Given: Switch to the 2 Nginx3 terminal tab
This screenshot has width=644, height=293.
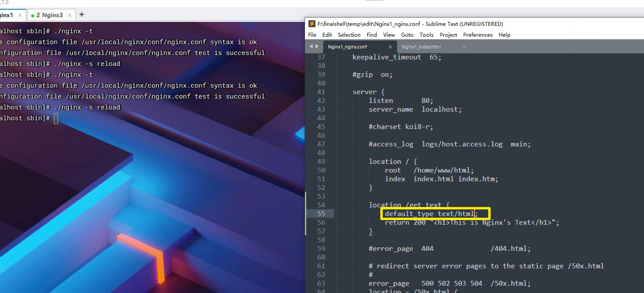Looking at the screenshot, I should [x=50, y=15].
